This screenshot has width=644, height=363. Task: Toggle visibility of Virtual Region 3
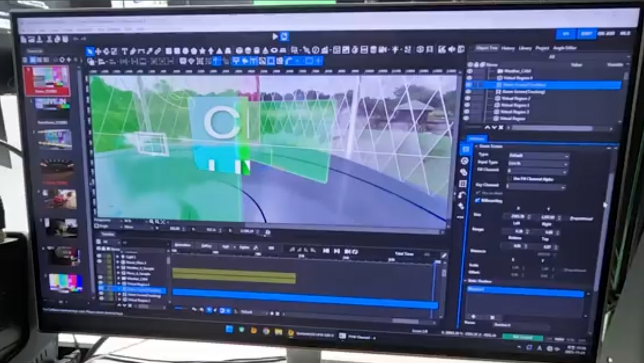click(x=467, y=112)
